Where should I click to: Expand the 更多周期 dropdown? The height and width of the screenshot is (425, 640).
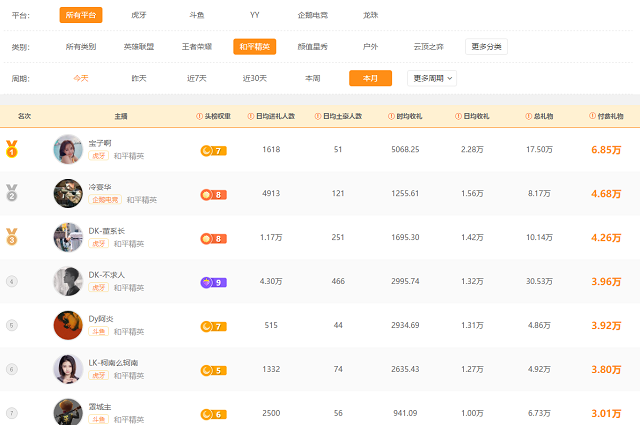[x=433, y=78]
